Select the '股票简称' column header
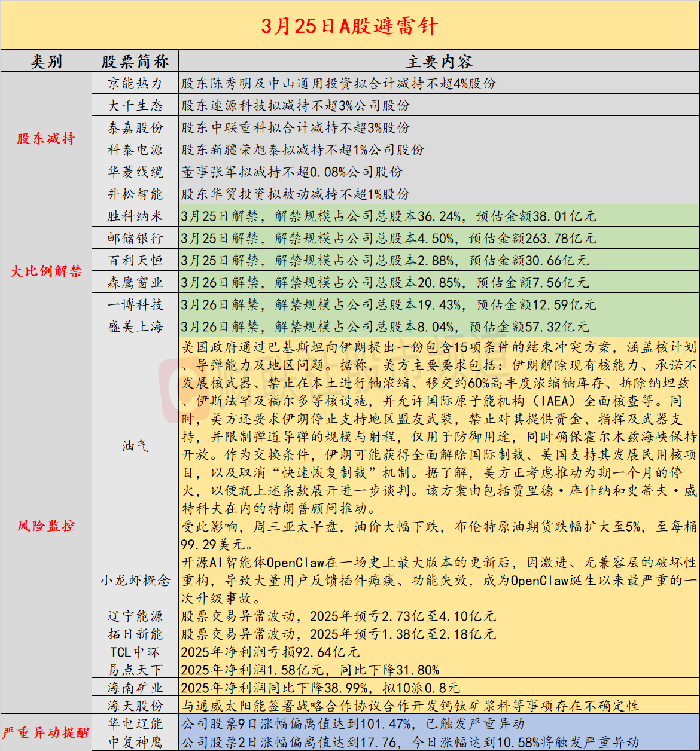 [x=135, y=62]
